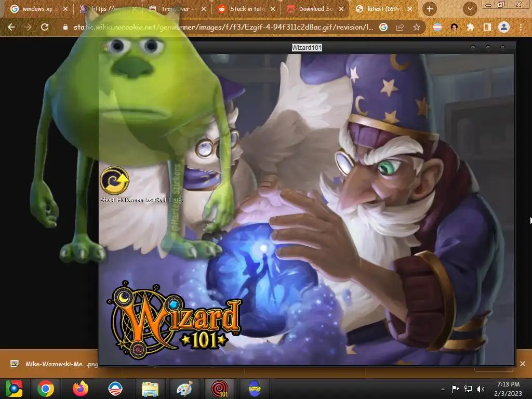This screenshot has height=399, width=532.
Task: Toggle the browser side panel
Action: (487, 27)
